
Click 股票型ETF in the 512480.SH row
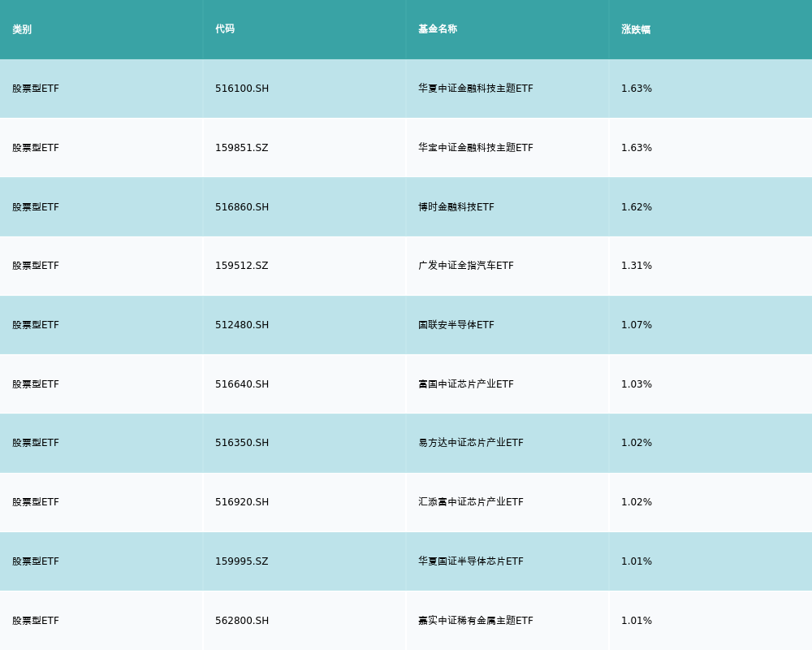36,325
